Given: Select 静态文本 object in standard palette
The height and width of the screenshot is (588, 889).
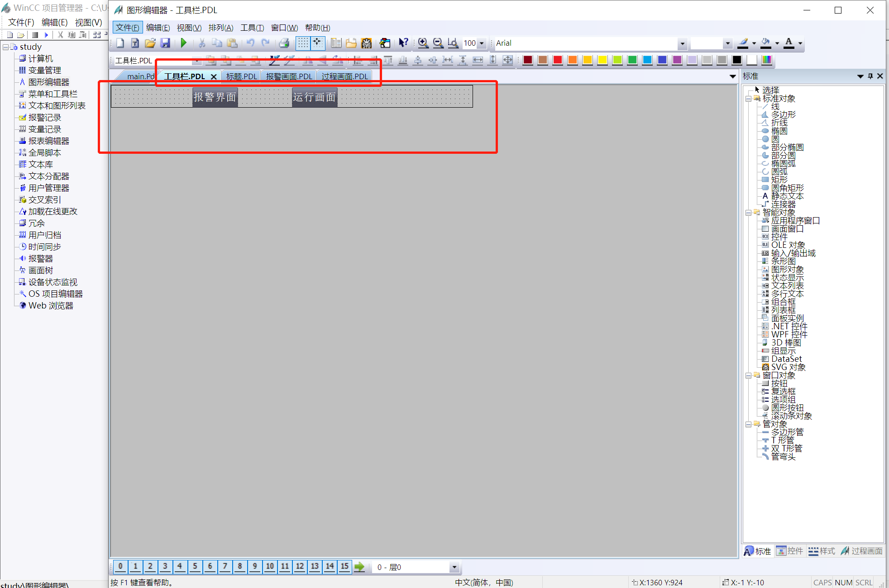Looking at the screenshot, I should 787,196.
